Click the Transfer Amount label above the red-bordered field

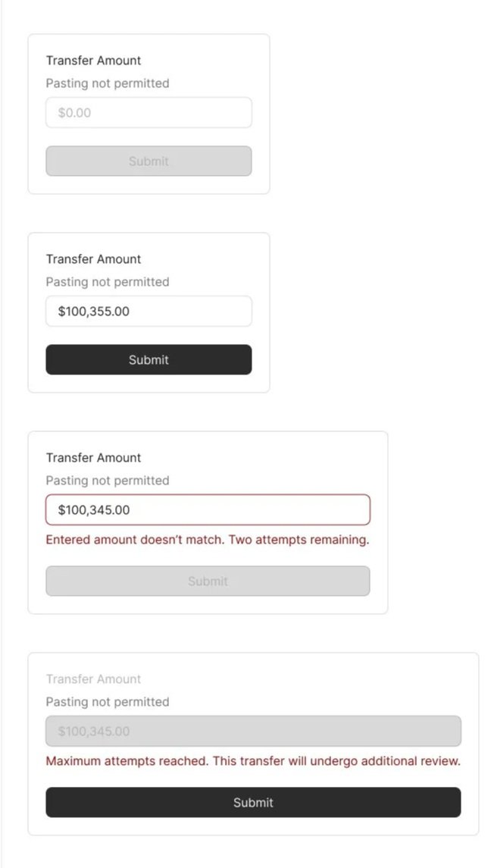click(93, 458)
